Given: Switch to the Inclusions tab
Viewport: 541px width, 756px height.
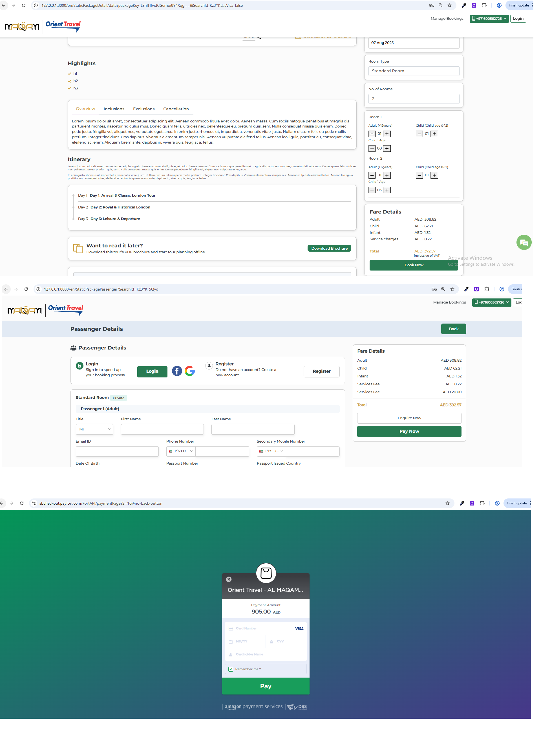Looking at the screenshot, I should [115, 110].
